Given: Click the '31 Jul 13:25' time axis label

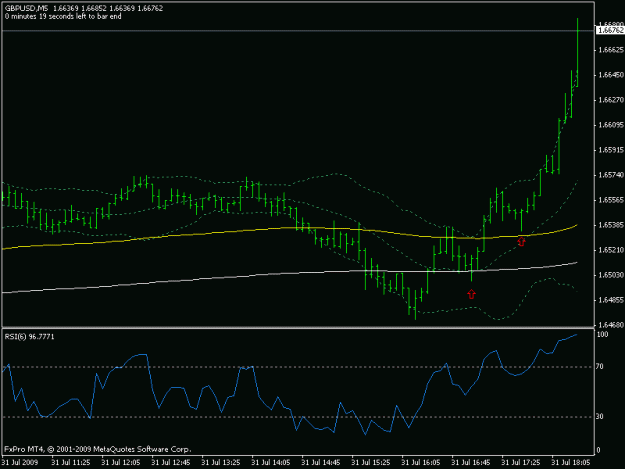Looking at the screenshot, I should coord(221,463).
